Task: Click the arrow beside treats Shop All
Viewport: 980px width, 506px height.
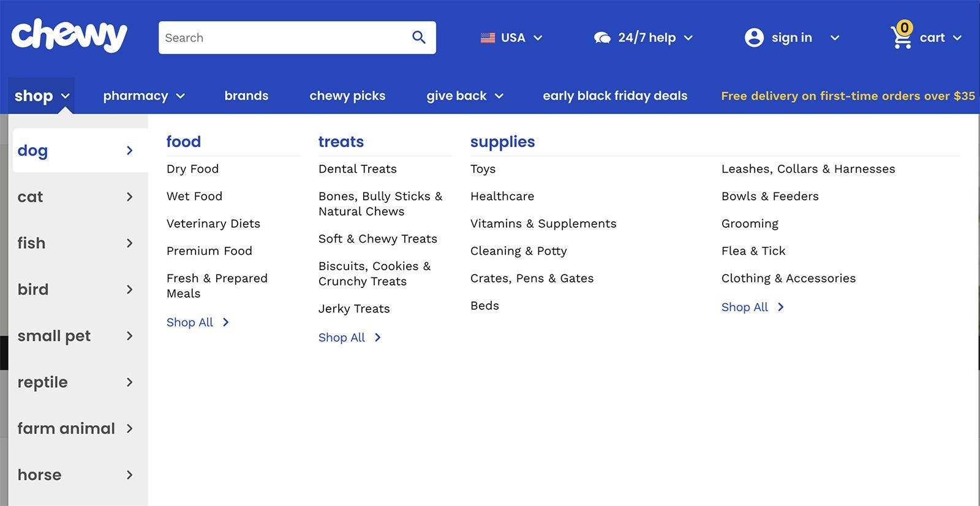Action: (x=378, y=338)
